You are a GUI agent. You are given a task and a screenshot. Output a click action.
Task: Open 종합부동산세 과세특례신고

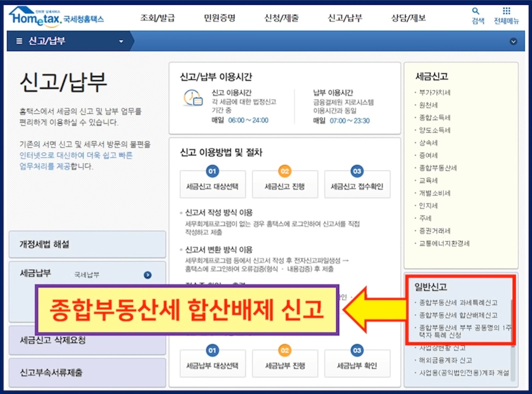tap(458, 303)
